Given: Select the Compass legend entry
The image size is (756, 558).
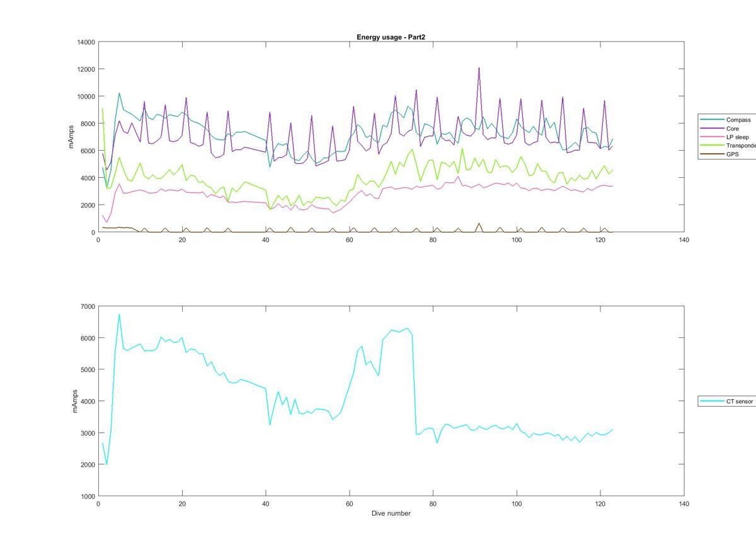Looking at the screenshot, I should click(727, 120).
